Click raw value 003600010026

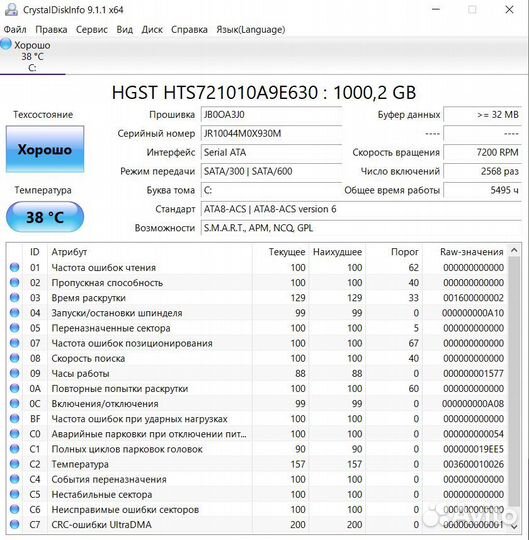pyautogui.click(x=473, y=465)
